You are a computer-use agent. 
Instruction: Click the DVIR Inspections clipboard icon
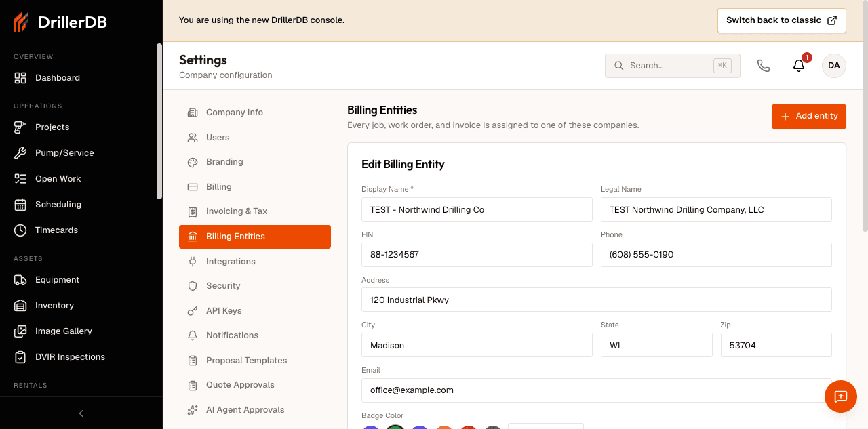pos(20,357)
